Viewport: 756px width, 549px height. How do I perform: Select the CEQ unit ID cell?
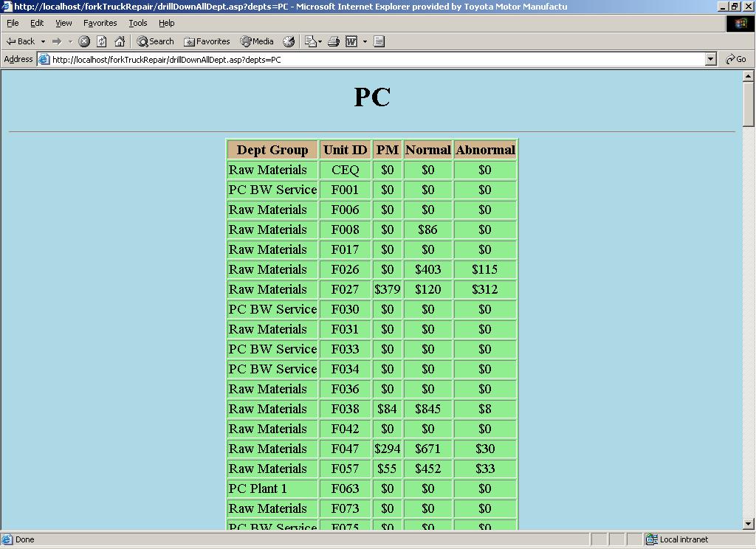coord(346,170)
